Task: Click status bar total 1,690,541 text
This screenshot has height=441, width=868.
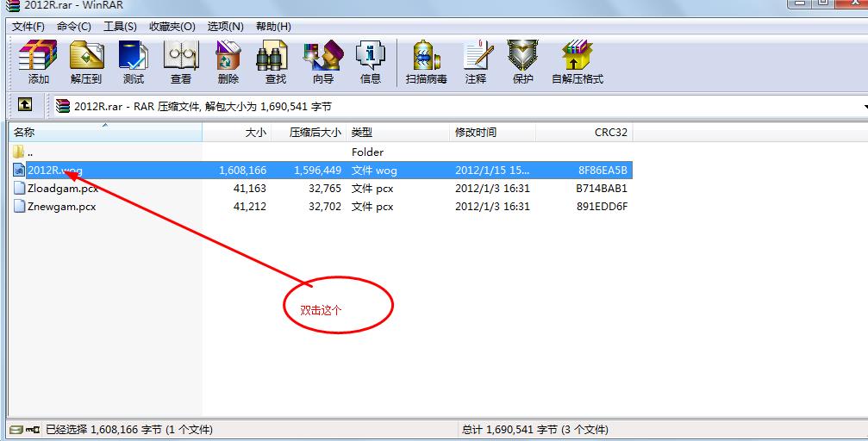Action: pos(534,430)
